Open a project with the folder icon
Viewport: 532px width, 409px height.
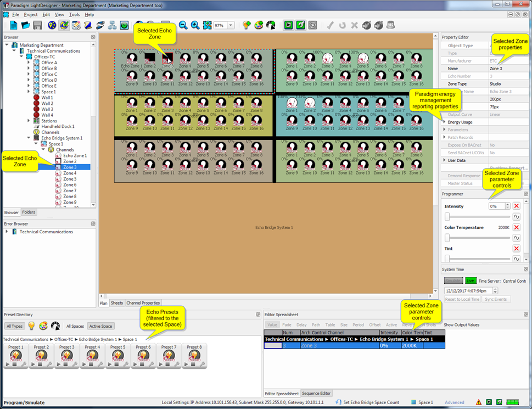pyautogui.click(x=25, y=25)
